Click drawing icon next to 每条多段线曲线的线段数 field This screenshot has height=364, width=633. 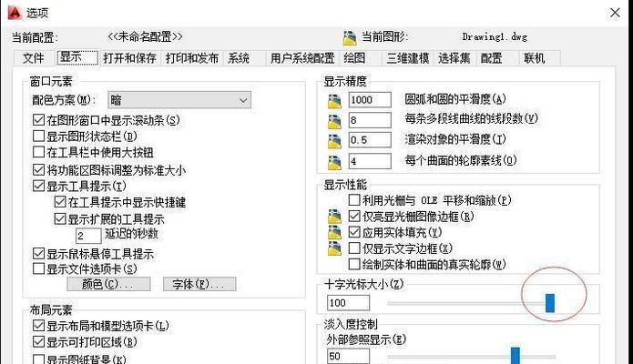tap(334, 121)
